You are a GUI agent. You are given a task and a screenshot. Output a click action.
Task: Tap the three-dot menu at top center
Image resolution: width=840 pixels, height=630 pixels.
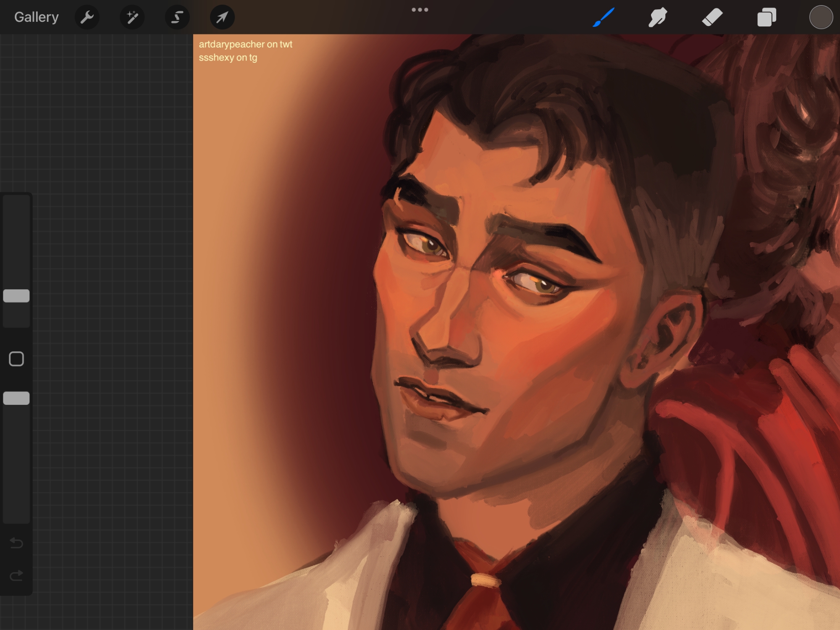[x=420, y=10]
